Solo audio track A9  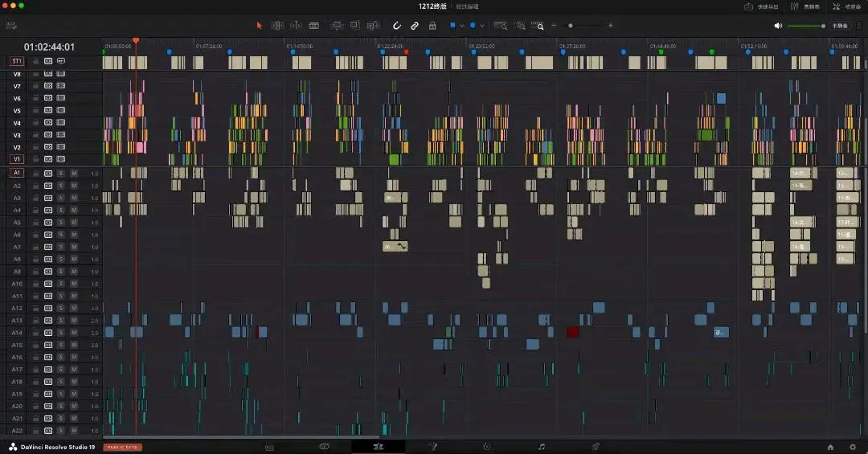[61, 272]
